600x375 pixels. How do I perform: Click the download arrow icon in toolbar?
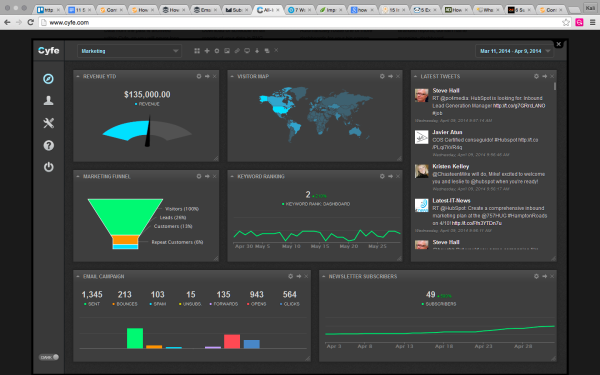(257, 51)
